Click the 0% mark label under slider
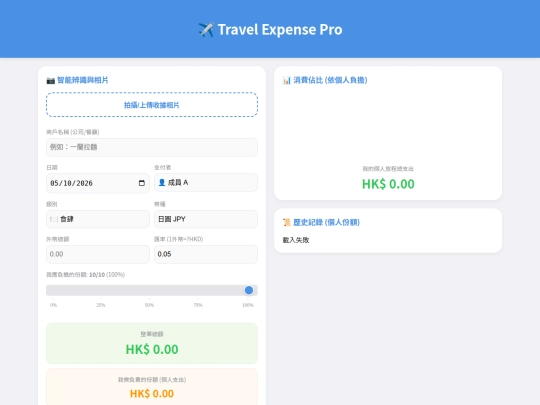Screen dimensions: 540x405 pyautogui.click(x=53, y=305)
